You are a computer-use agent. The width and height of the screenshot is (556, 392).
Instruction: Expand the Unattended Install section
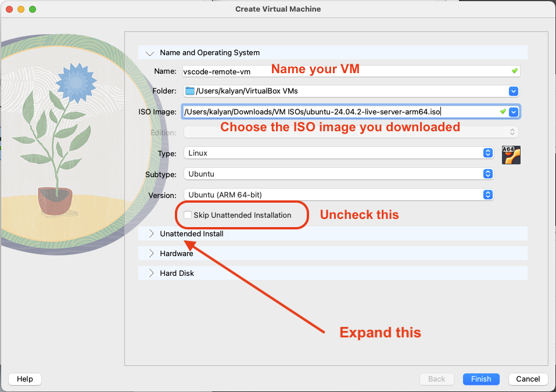(151, 234)
